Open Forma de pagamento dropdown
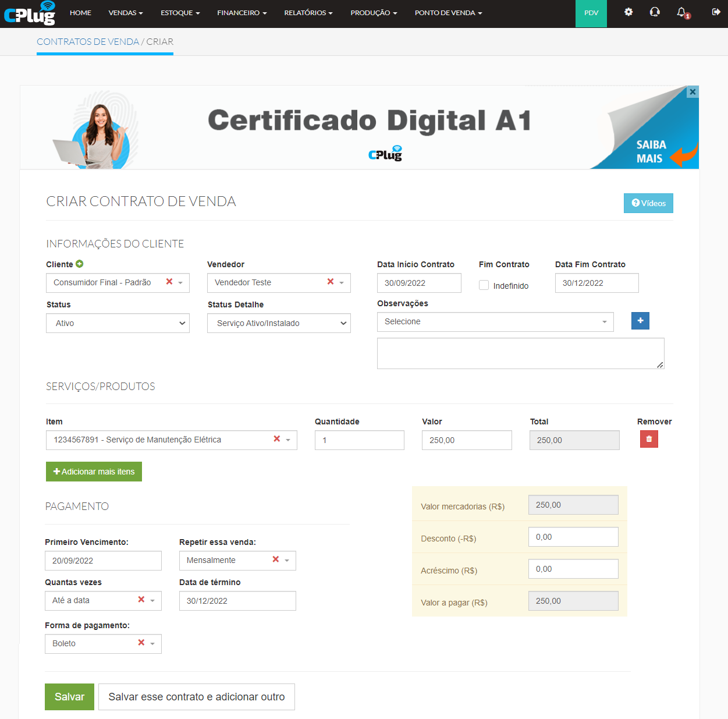This screenshot has width=728, height=719. point(103,644)
